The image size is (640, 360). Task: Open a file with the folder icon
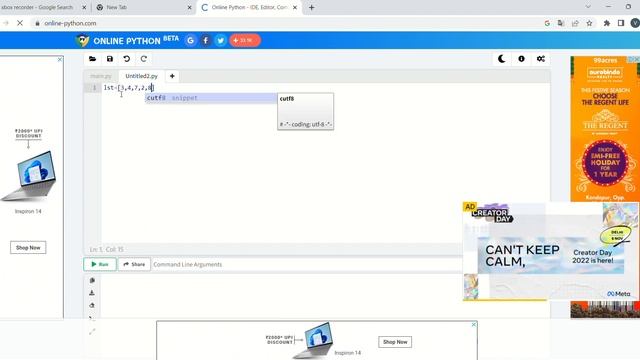coord(93,59)
